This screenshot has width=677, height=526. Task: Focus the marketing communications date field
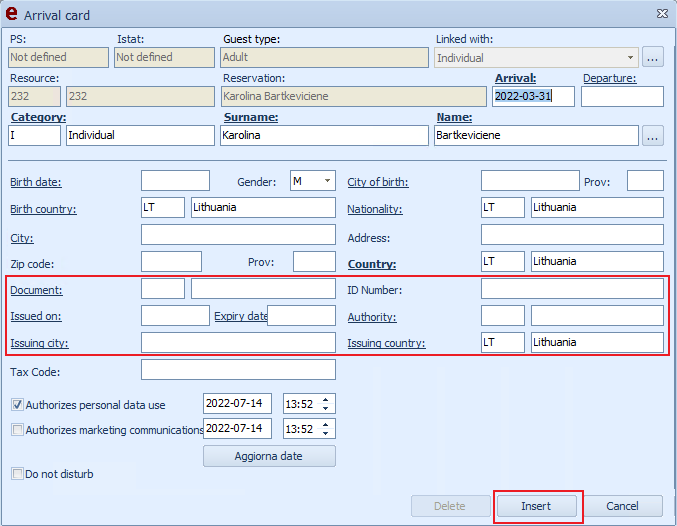click(237, 428)
